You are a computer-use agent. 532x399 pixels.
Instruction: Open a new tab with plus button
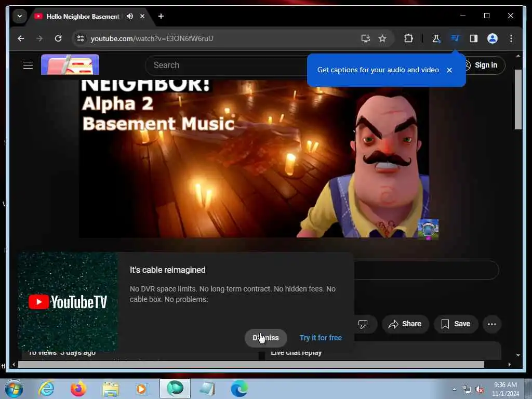pos(161,16)
